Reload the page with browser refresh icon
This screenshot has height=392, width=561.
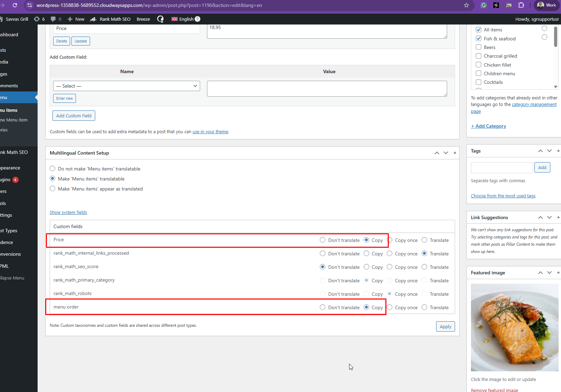tap(15, 5)
